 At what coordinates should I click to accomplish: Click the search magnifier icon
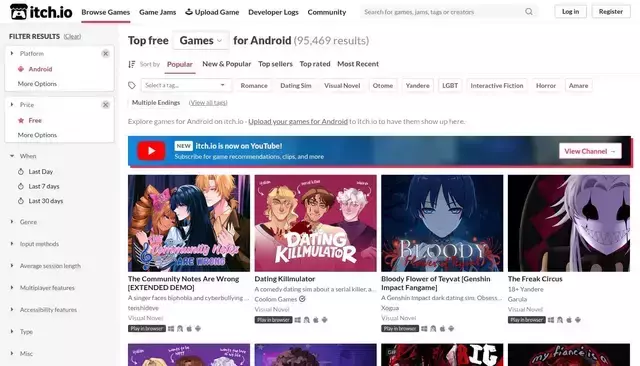(529, 12)
